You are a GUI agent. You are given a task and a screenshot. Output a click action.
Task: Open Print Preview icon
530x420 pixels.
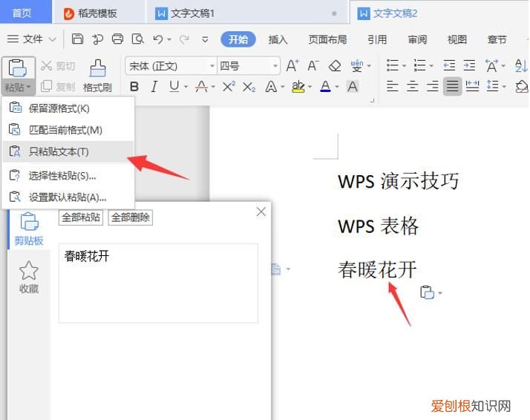point(137,39)
